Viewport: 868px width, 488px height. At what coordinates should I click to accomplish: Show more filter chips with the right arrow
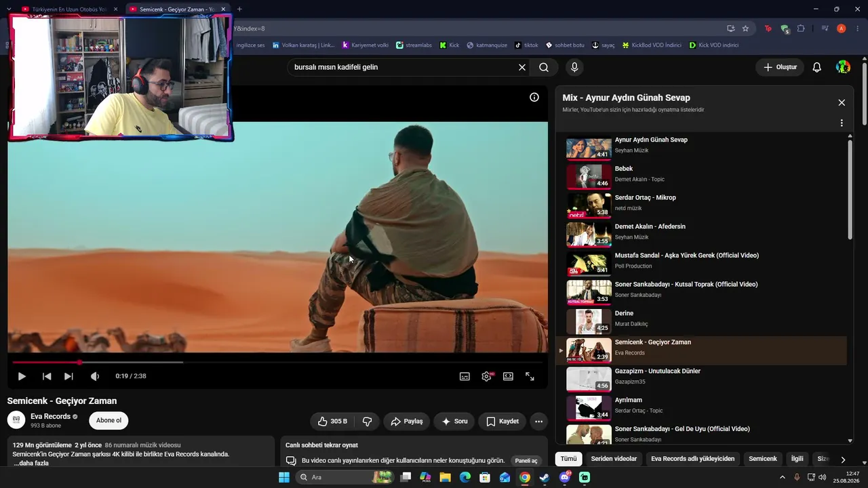tap(843, 460)
